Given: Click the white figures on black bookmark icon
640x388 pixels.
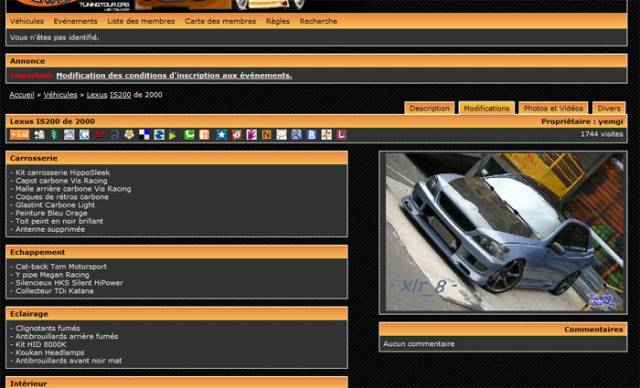Looking at the screenshot, I should click(39, 135).
